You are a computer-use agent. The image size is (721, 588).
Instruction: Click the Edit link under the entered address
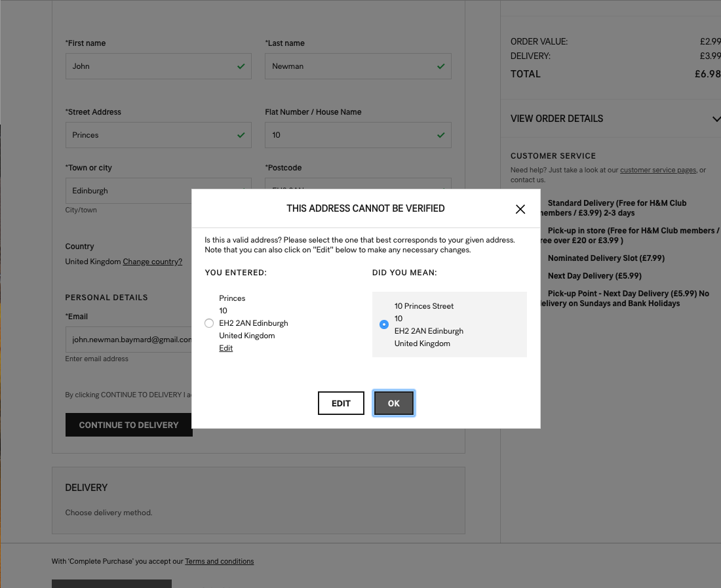coord(225,348)
